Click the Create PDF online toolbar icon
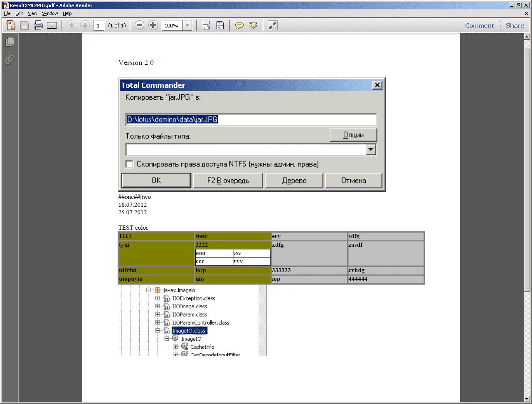532x404 pixels. [11, 25]
